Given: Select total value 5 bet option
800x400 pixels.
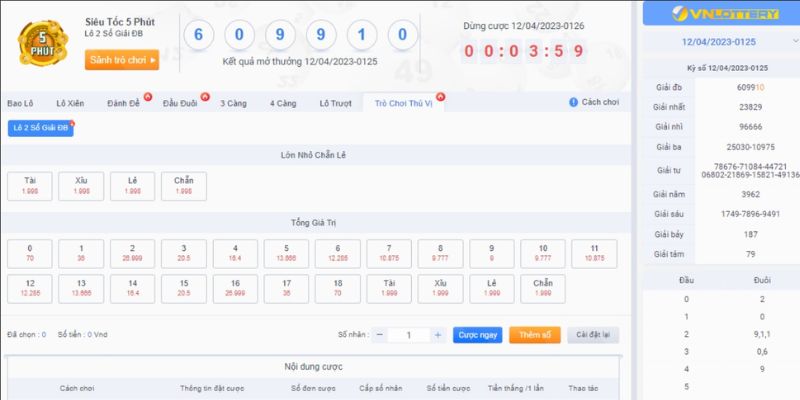Looking at the screenshot, I should coord(286,254).
